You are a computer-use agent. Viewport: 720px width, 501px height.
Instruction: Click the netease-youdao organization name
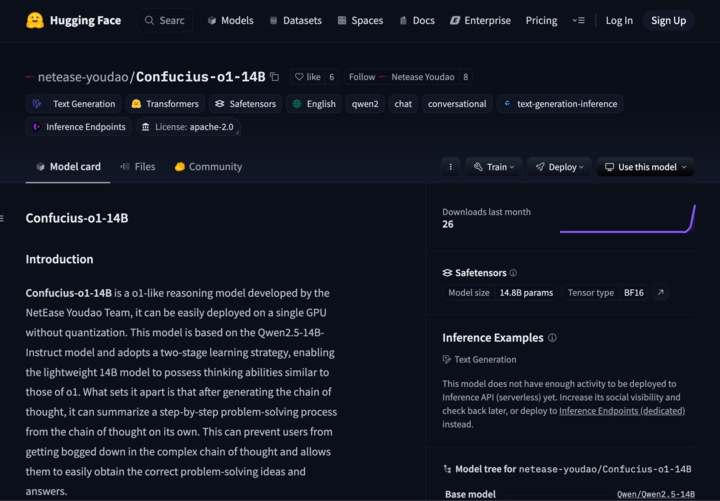click(83, 77)
